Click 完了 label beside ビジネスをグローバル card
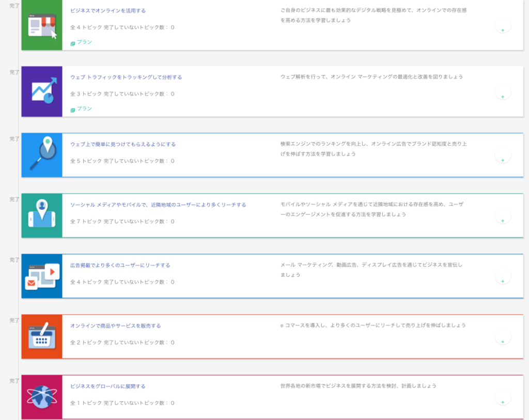This screenshot has height=420, width=529. click(14, 381)
